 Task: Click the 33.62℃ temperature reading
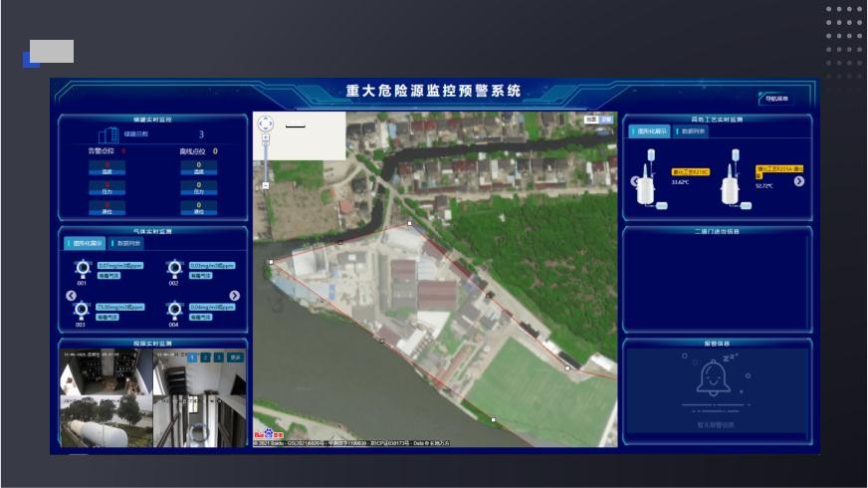680,182
